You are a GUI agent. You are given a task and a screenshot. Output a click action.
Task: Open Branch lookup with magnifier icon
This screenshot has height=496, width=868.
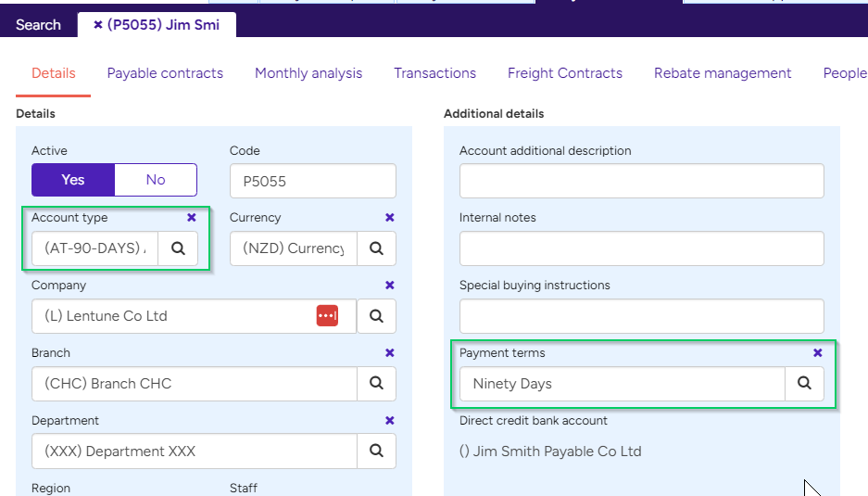(x=376, y=384)
